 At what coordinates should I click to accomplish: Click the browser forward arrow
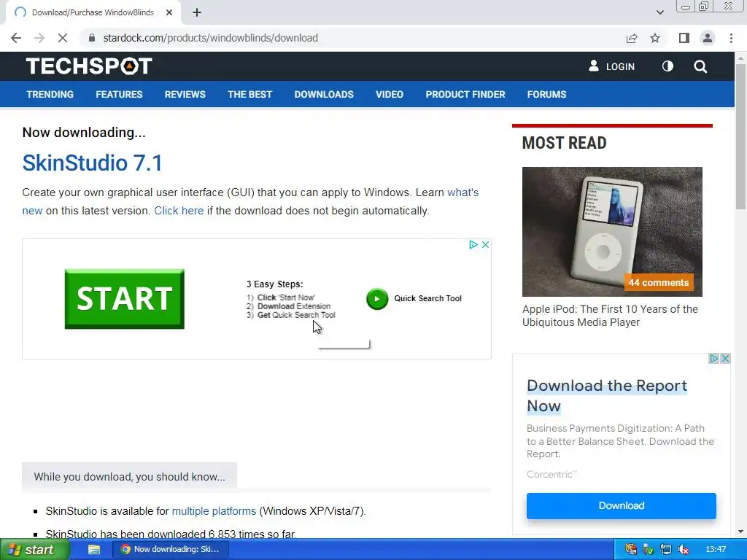(39, 38)
